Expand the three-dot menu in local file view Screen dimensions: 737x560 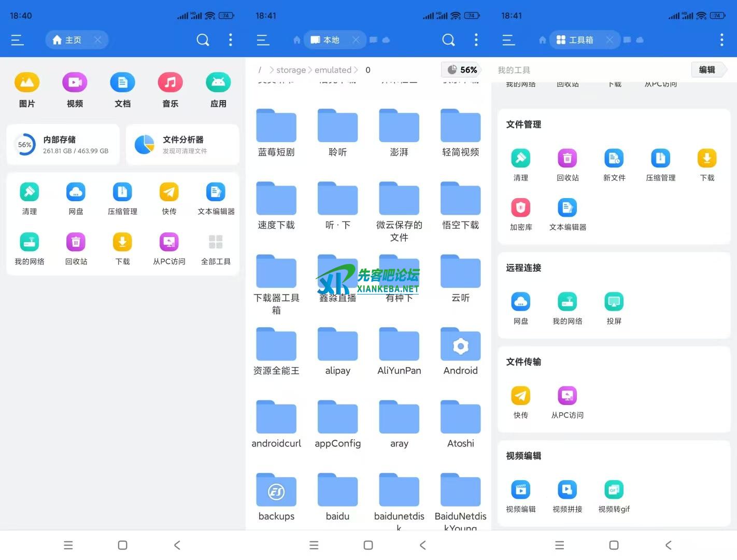(x=476, y=40)
